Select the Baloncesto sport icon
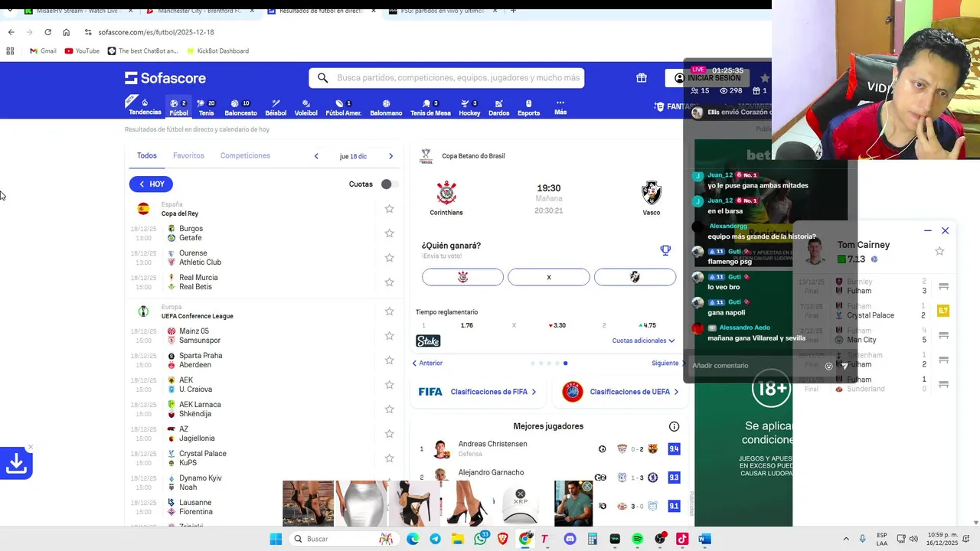This screenshot has height=551, width=980. click(240, 107)
